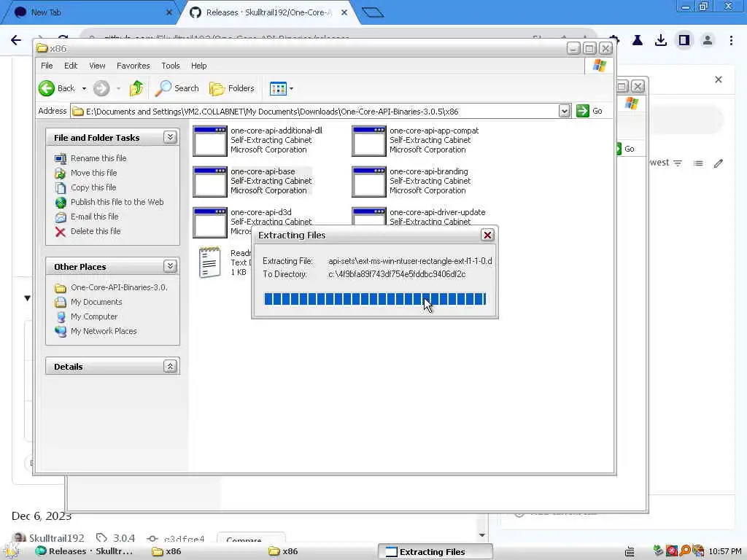Switch to Extracting Files taskbar button
Image resolution: width=747 pixels, height=560 pixels.
[x=435, y=551]
